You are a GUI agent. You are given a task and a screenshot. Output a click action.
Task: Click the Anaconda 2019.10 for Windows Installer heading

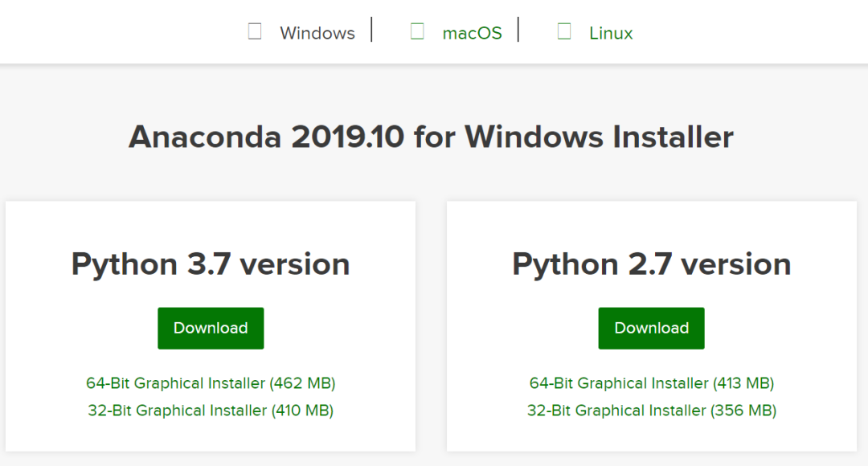[x=431, y=137]
